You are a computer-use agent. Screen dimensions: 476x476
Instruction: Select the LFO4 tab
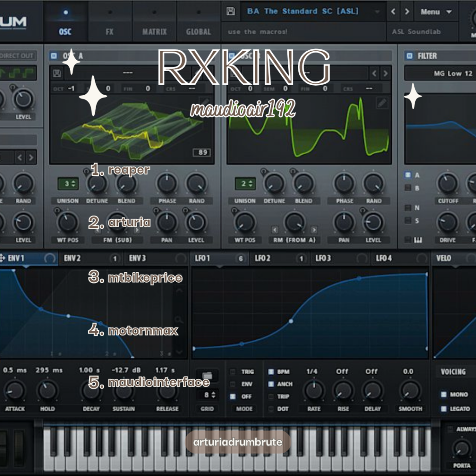(401, 258)
